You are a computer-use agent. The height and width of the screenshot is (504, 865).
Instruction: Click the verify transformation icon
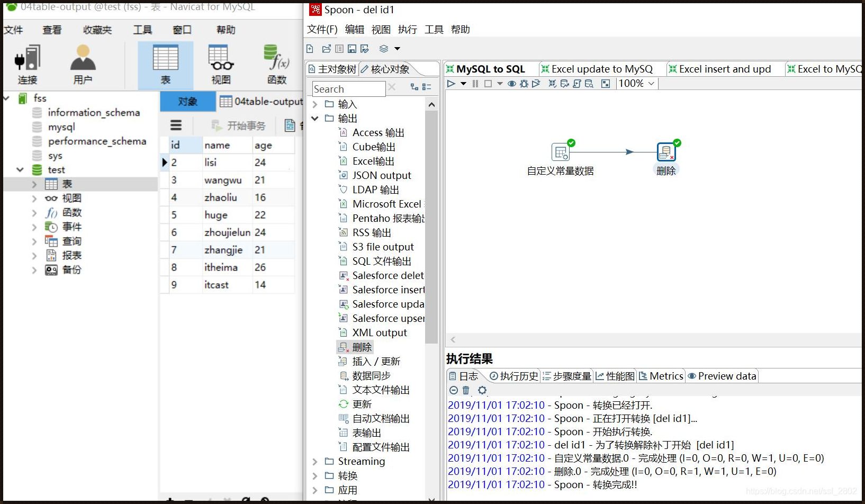pyautogui.click(x=553, y=84)
